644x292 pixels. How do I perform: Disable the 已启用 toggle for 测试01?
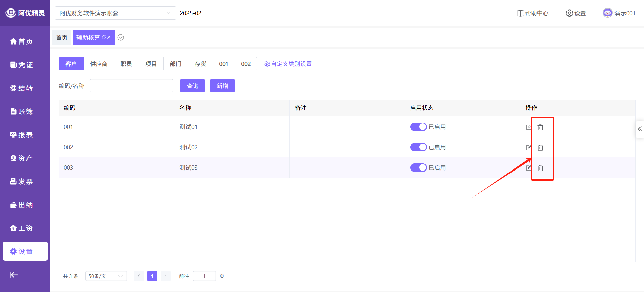pyautogui.click(x=418, y=127)
